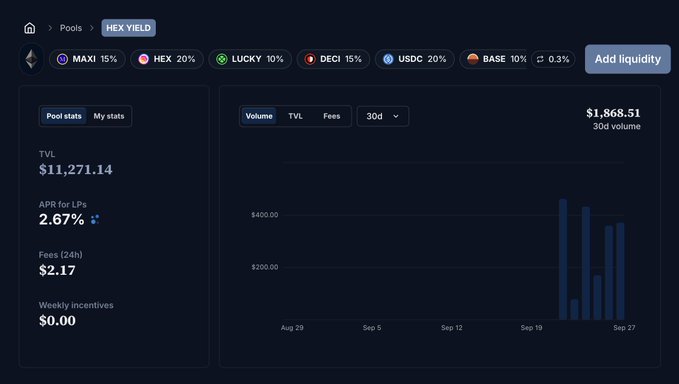This screenshot has height=384, width=679.
Task: Click the APR value 2.67%
Action: 61,219
